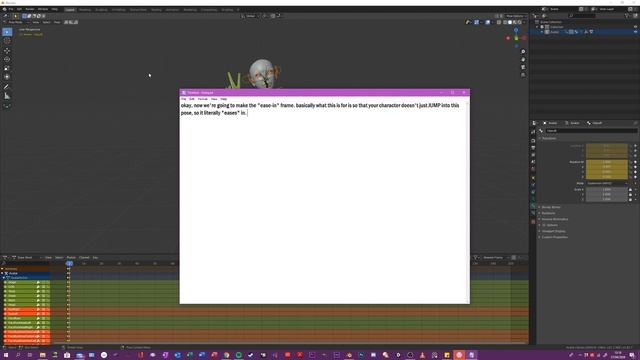The width and height of the screenshot is (640, 360).
Task: Choose the Move tool in left toolbar
Action: click(x=7, y=51)
